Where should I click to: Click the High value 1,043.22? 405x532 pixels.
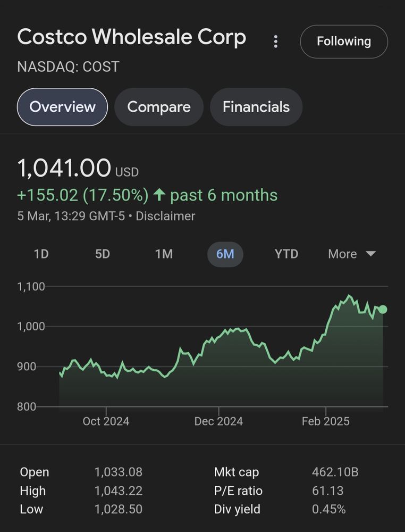119,491
